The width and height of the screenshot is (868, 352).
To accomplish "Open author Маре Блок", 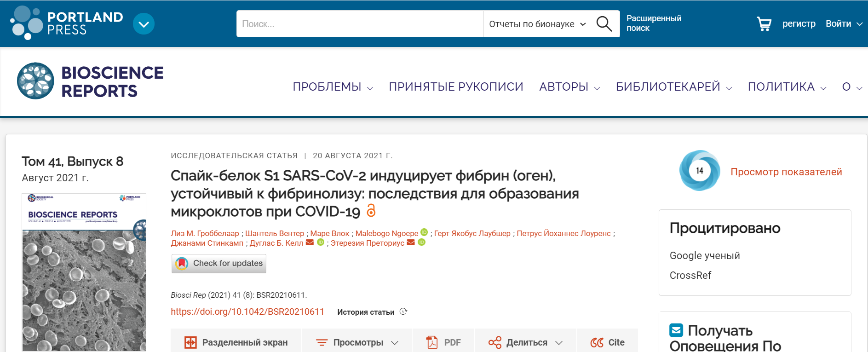I will [330, 233].
